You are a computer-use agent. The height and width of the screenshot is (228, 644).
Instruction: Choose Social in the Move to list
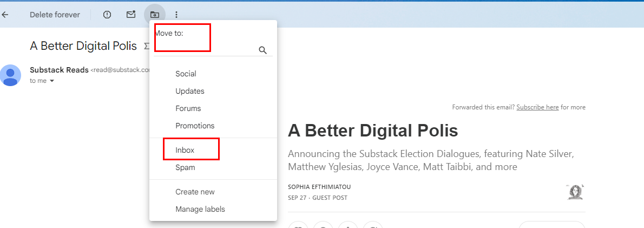tap(186, 74)
